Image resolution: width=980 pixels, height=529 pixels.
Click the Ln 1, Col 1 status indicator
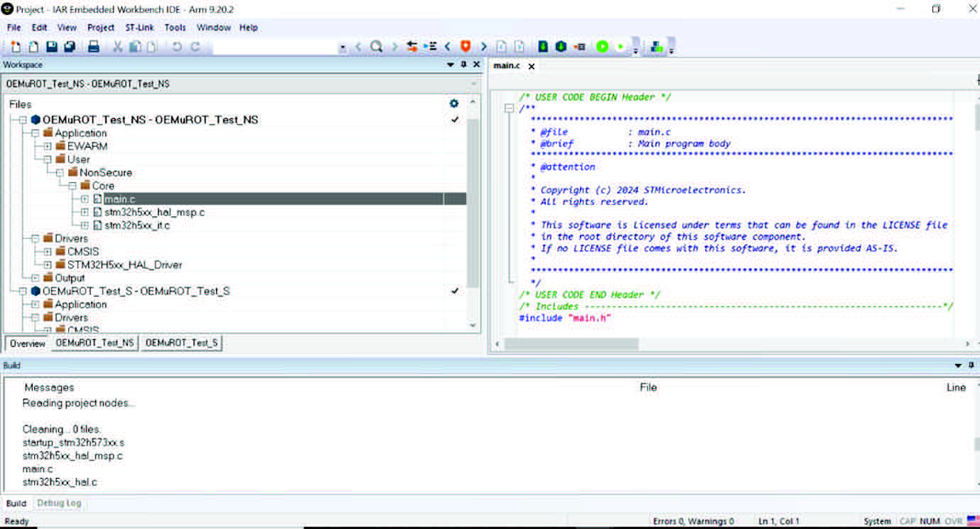point(779,521)
